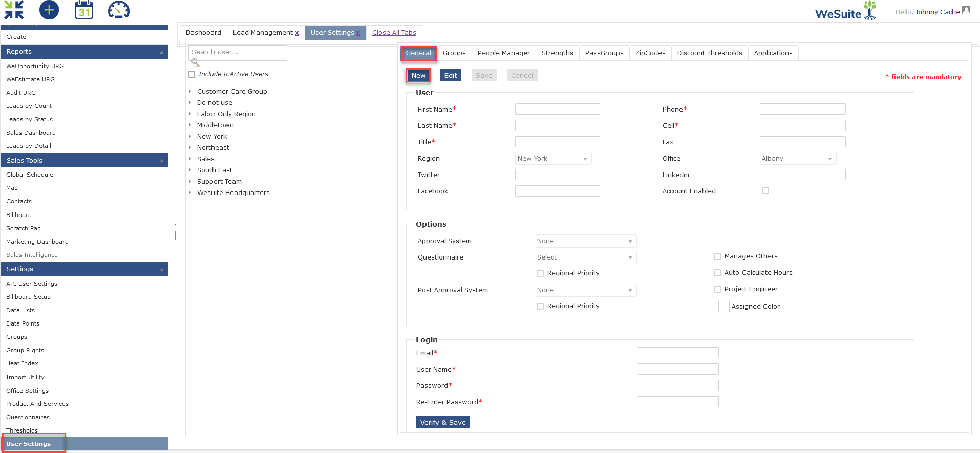This screenshot has width=980, height=453.
Task: Open Leads by Count report
Action: click(x=29, y=106)
